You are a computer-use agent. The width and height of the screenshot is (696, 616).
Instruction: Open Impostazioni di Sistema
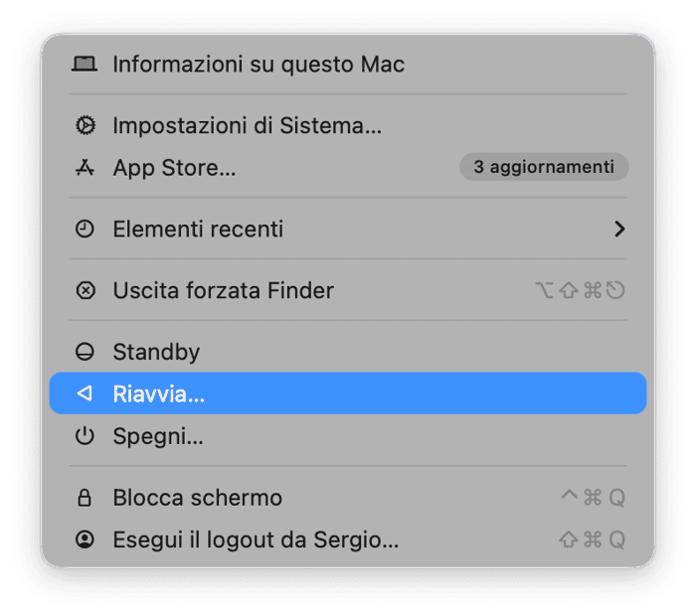tap(247, 125)
